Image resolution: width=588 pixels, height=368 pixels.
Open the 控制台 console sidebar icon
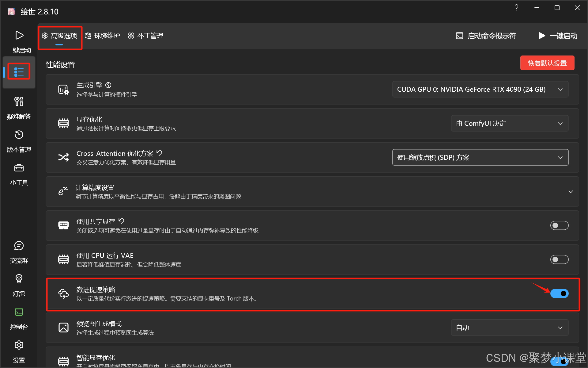[x=19, y=312]
